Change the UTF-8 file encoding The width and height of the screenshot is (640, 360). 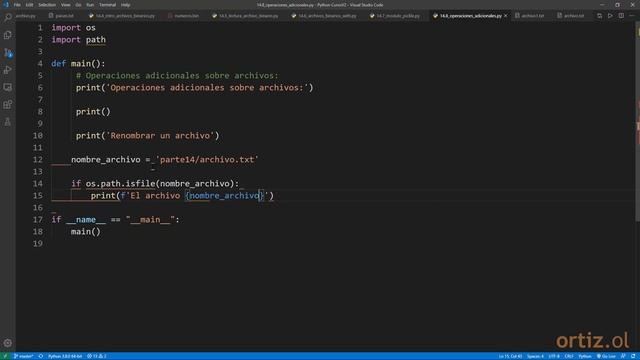click(x=554, y=356)
